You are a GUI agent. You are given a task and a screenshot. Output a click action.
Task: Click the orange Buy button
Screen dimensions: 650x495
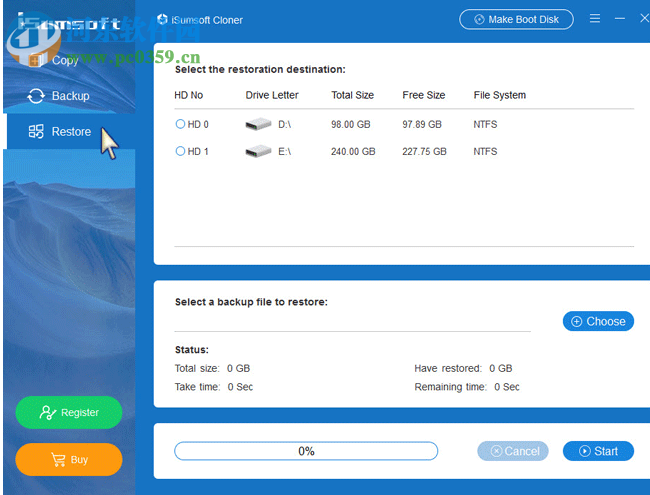(69, 460)
